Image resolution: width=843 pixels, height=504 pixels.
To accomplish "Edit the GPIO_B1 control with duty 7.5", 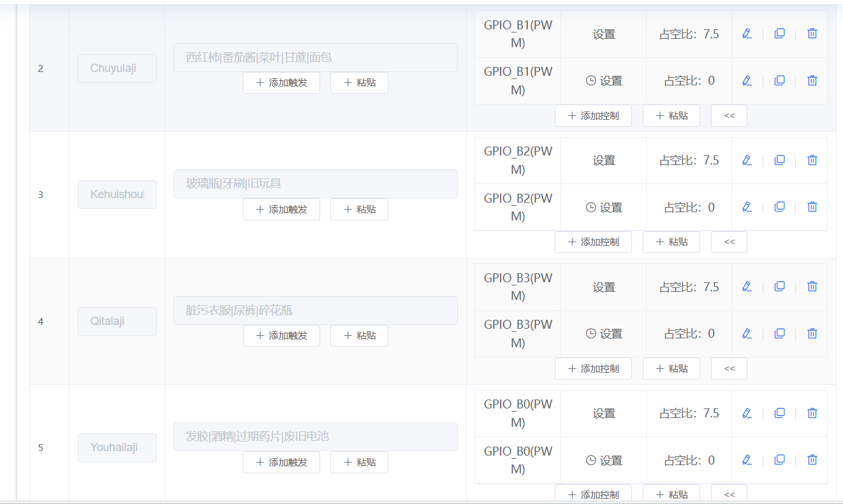I will tap(747, 34).
